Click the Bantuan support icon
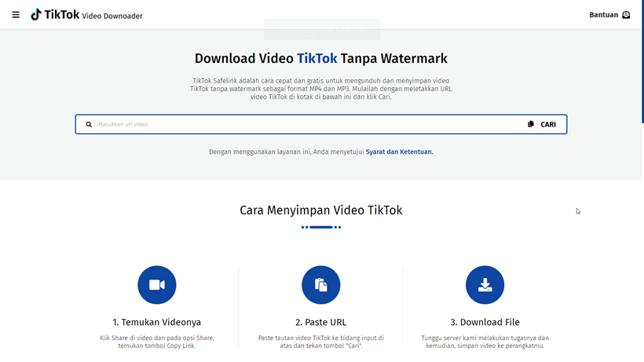644x362 pixels. click(626, 15)
